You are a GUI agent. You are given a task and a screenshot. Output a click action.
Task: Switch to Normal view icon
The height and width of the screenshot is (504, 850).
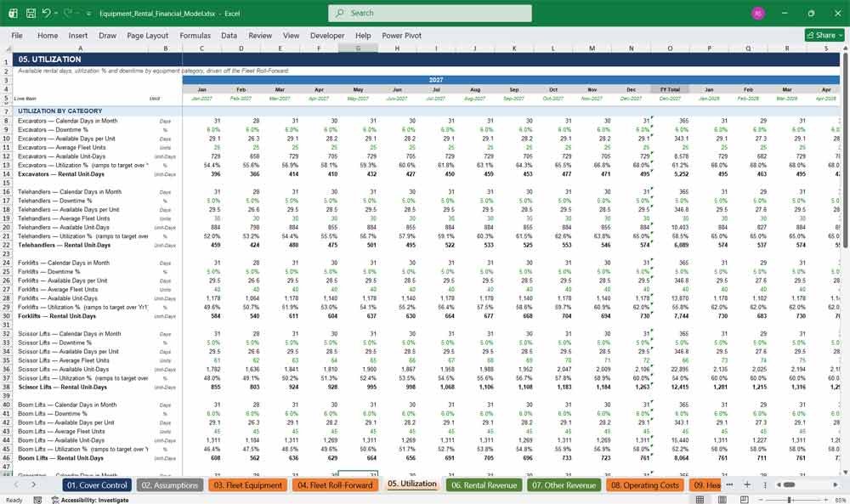pyautogui.click(x=700, y=500)
